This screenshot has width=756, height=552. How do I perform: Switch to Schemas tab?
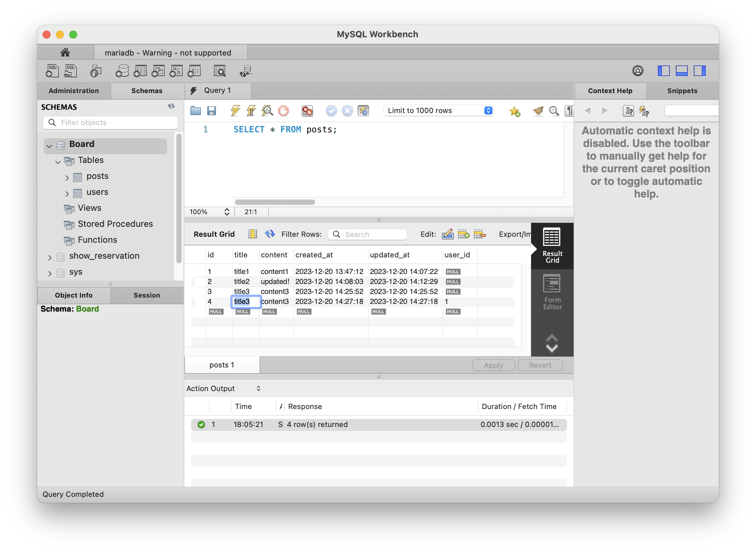click(147, 91)
